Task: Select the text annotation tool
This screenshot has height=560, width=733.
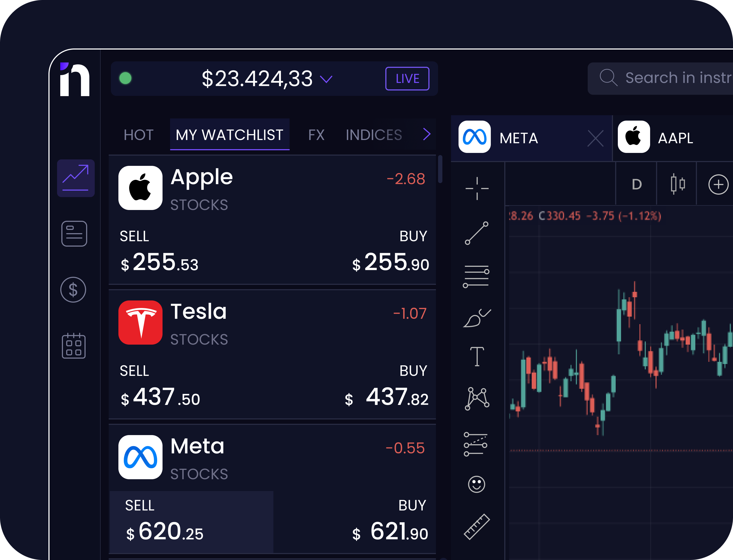Action: [x=477, y=356]
